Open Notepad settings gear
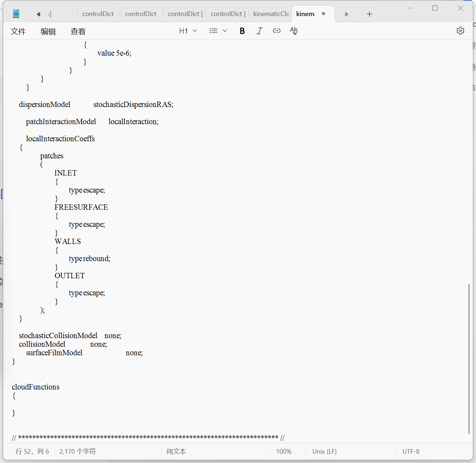Viewport: 476px width, 463px height. [460, 31]
